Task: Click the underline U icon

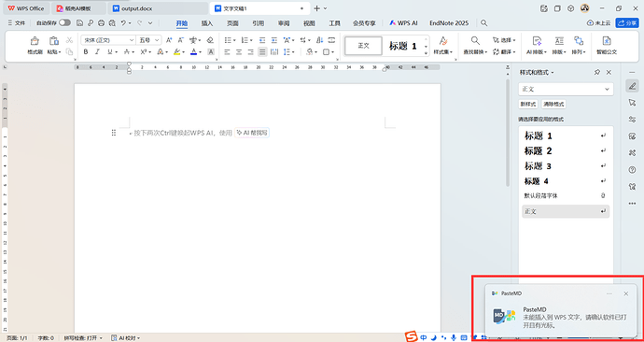Action: [x=110, y=51]
